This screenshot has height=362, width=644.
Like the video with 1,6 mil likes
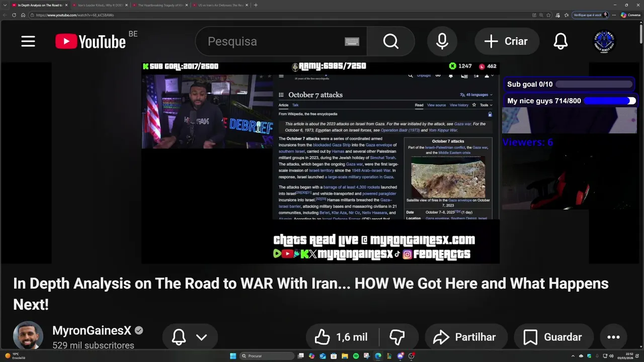[341, 337]
